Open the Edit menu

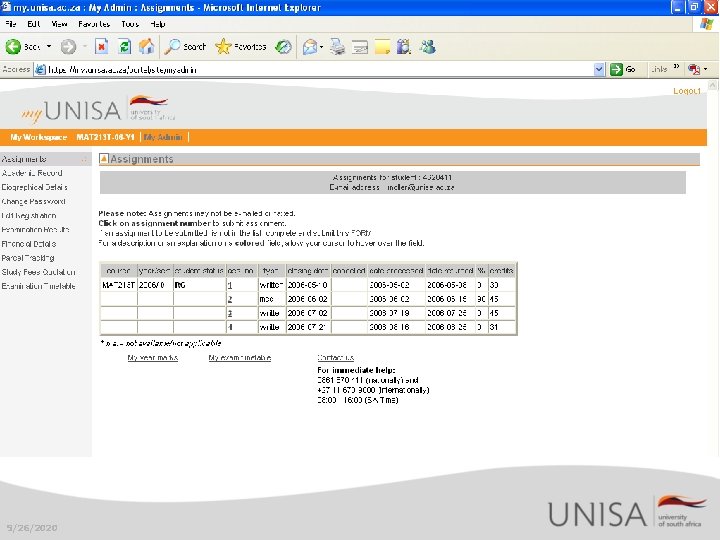pyautogui.click(x=34, y=24)
